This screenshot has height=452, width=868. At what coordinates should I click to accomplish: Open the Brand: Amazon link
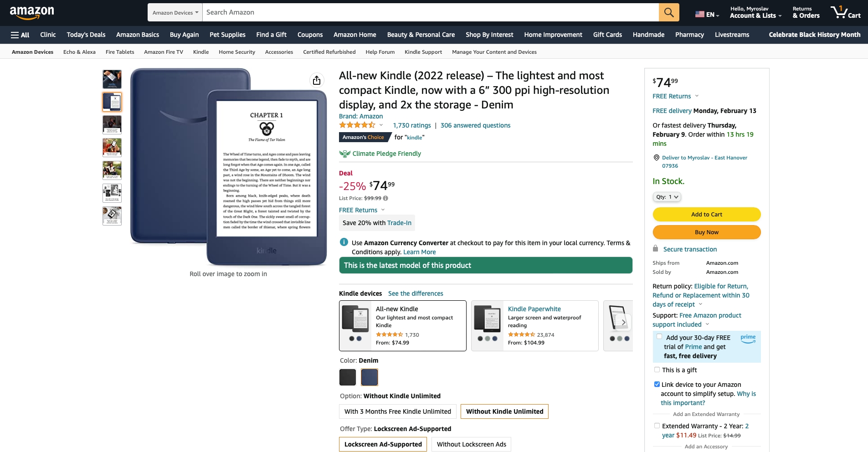click(x=361, y=116)
